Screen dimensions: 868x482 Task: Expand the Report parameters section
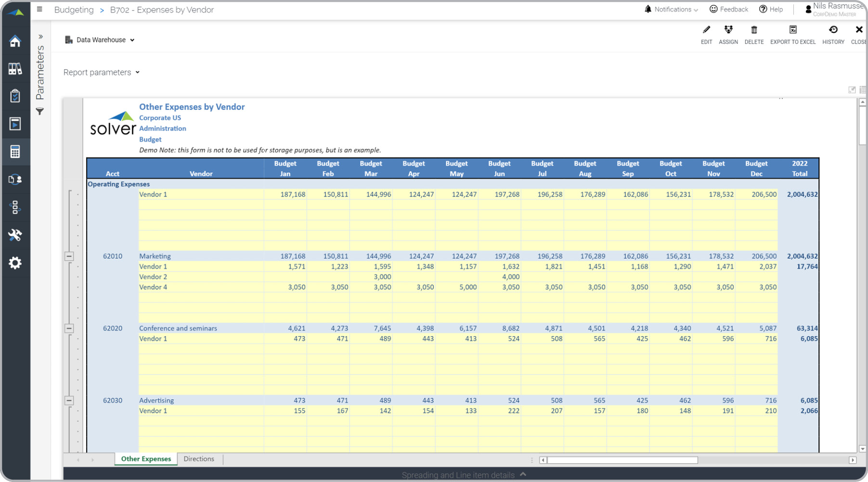102,72
